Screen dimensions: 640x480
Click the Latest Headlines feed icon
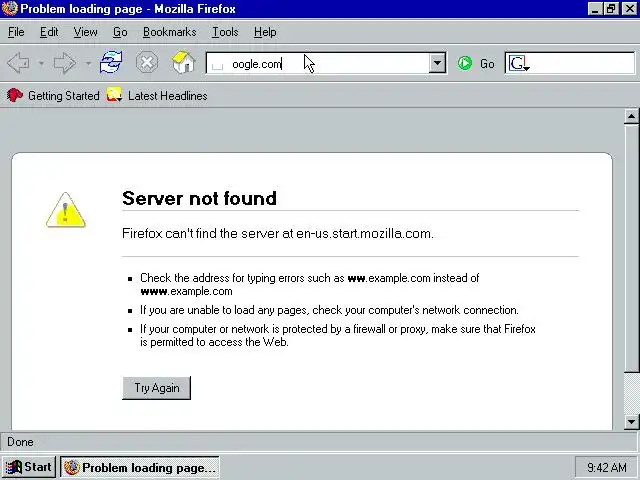click(114, 95)
